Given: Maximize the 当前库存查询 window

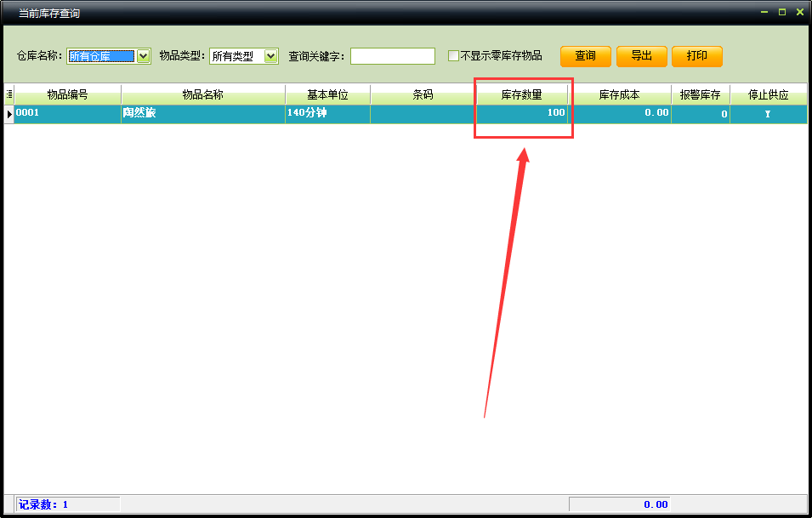Looking at the screenshot, I should coord(782,12).
